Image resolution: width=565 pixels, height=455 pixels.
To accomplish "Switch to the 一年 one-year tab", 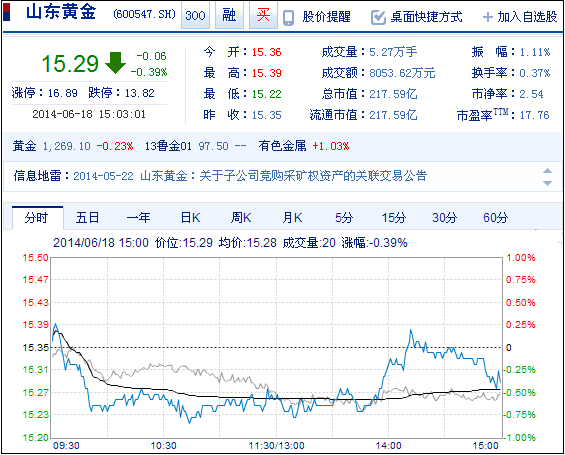I will tap(138, 218).
